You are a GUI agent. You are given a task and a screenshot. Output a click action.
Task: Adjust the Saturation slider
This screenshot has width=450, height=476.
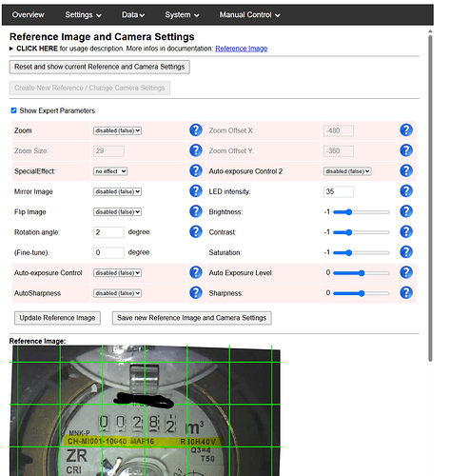click(x=362, y=252)
